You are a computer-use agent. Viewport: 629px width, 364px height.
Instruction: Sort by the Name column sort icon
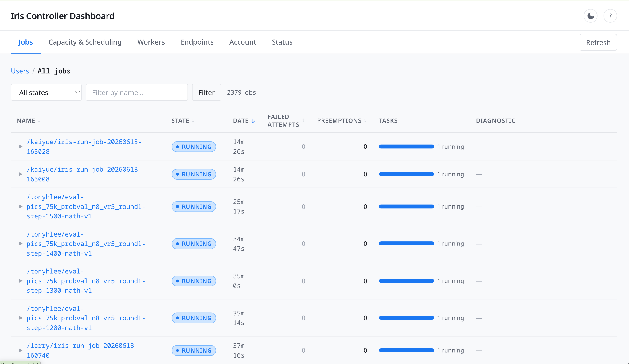click(x=39, y=120)
